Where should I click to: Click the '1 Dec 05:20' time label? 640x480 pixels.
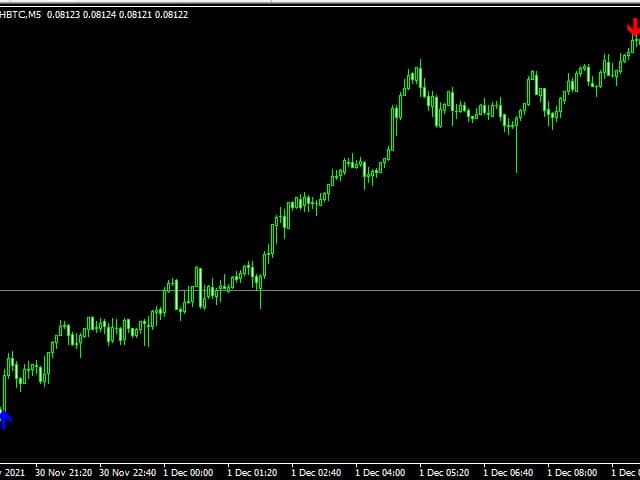444,473
